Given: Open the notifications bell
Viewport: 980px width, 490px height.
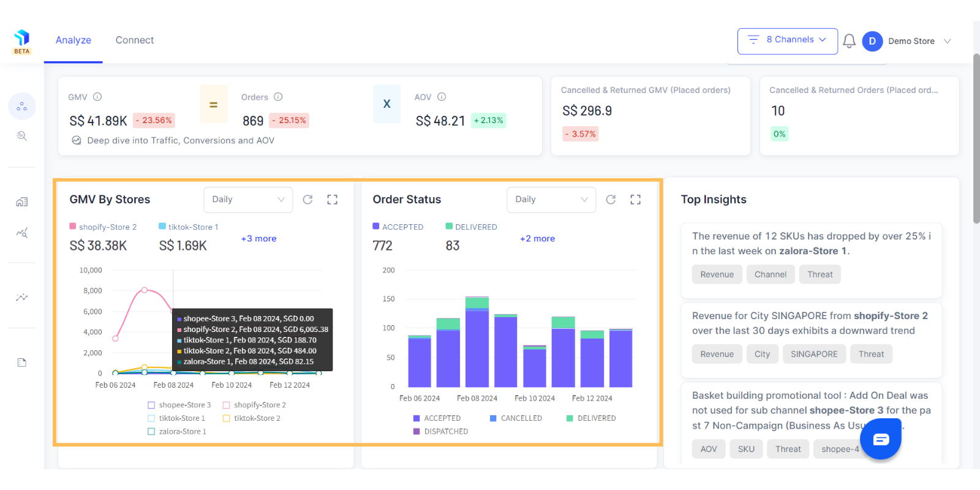Looking at the screenshot, I should point(849,41).
